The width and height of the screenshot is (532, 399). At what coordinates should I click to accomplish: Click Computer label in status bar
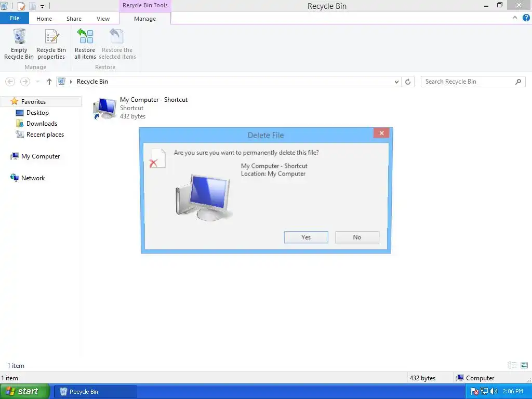(x=480, y=378)
